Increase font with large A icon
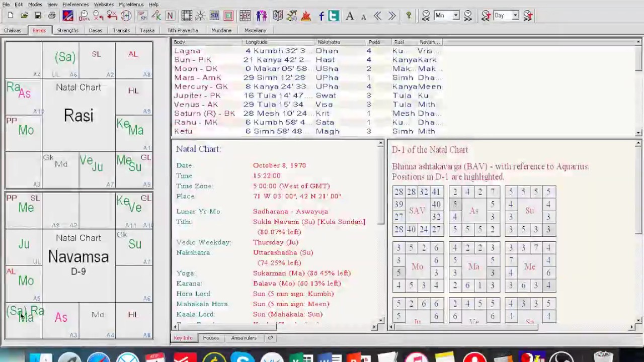This screenshot has width=644, height=362. [x=350, y=16]
